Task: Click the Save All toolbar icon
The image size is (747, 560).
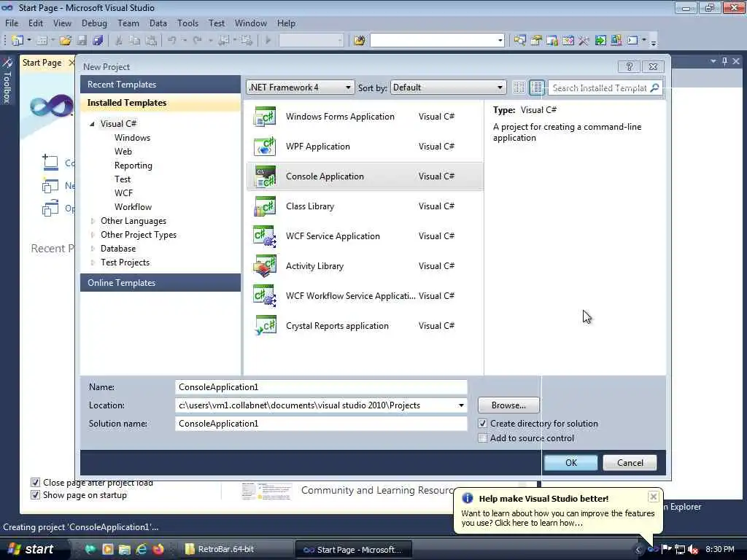Action: 98,41
